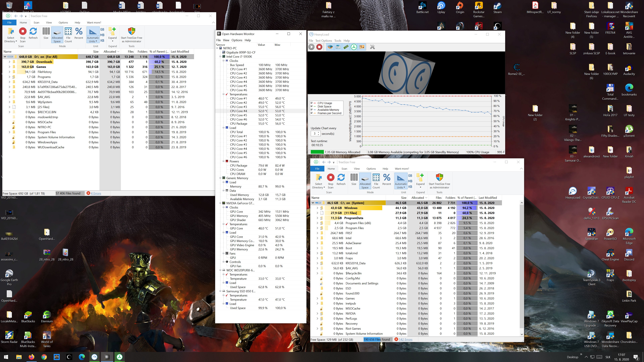Click HeavyLoad start test play button
Viewport: 644px width, 362px height.
pos(311,47)
